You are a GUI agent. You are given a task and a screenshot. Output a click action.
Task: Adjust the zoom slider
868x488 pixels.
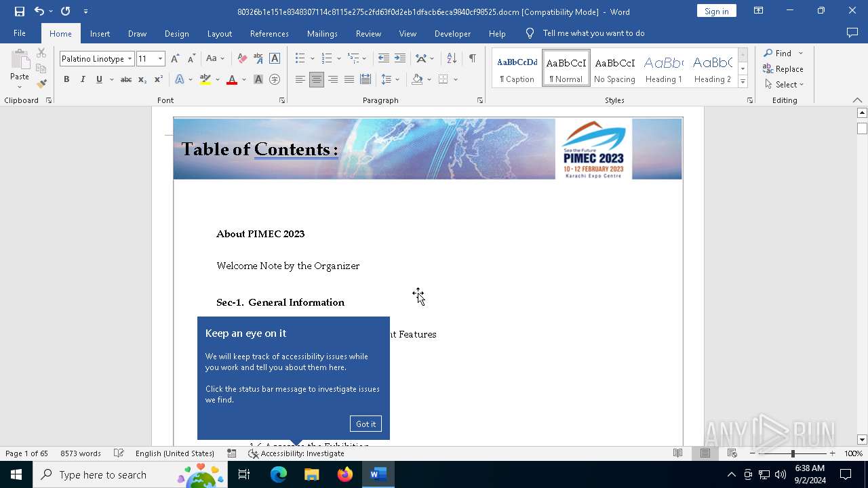click(793, 453)
